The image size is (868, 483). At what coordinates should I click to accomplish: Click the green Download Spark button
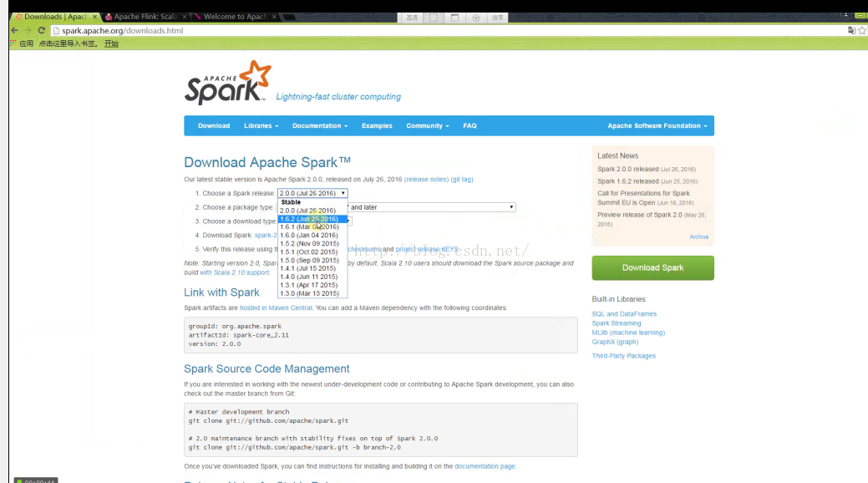pos(652,267)
